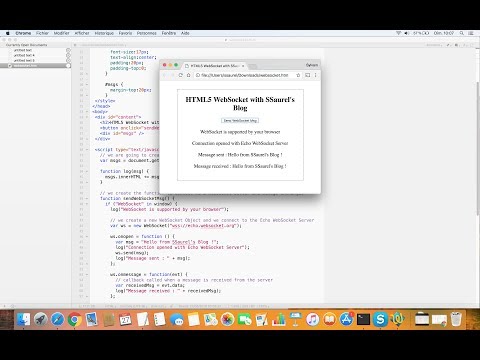
Task: Open FaceTime from the dock
Action: tap(245, 319)
